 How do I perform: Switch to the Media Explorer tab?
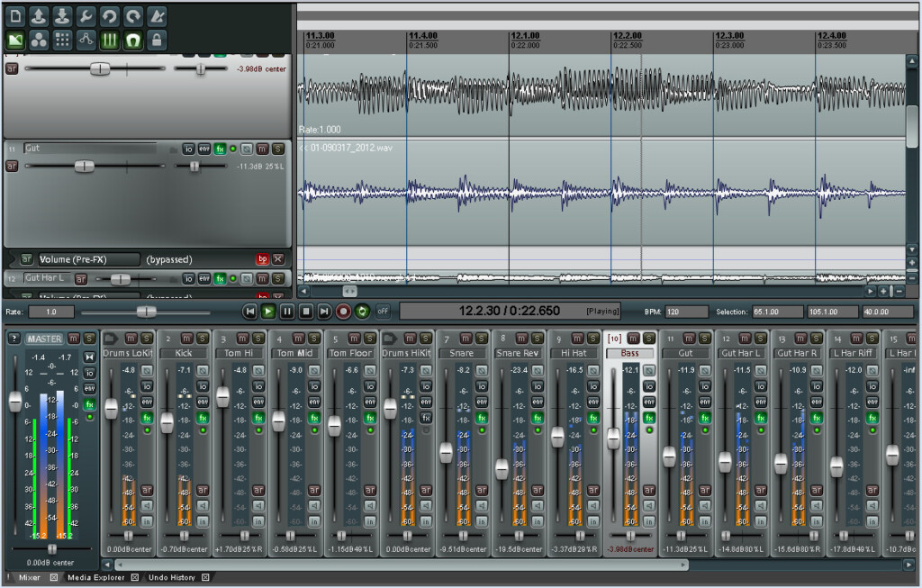[96, 577]
